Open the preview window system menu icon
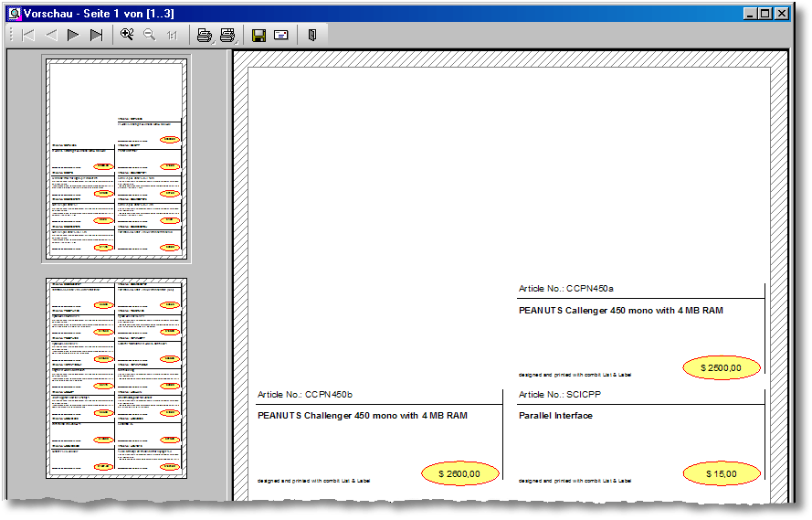 point(15,14)
